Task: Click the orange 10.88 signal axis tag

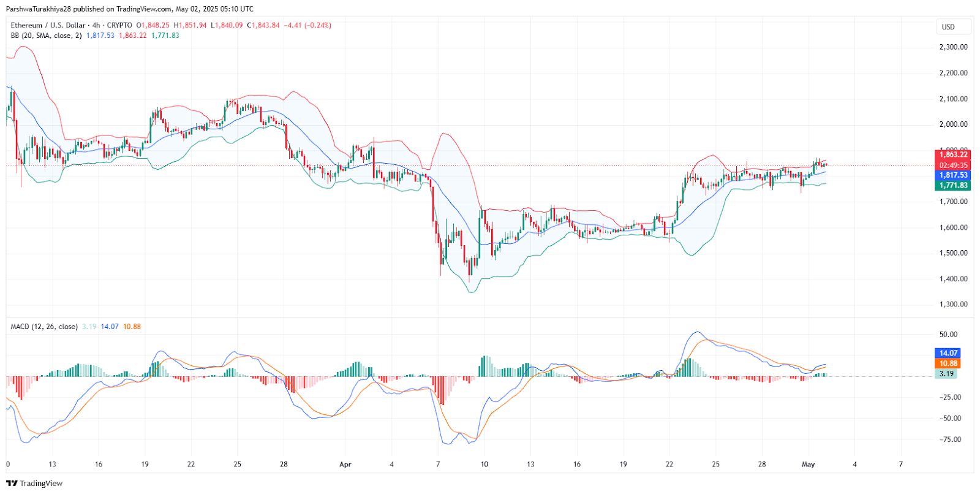Action: click(x=948, y=363)
